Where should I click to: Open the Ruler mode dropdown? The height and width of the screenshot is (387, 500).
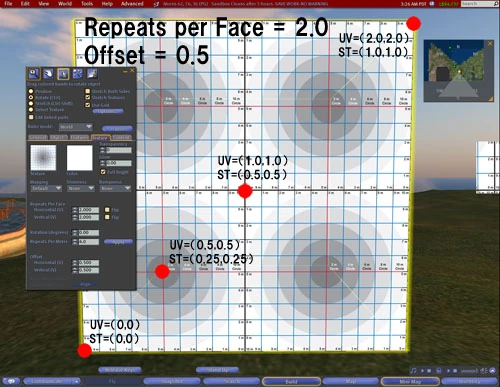click(x=76, y=127)
